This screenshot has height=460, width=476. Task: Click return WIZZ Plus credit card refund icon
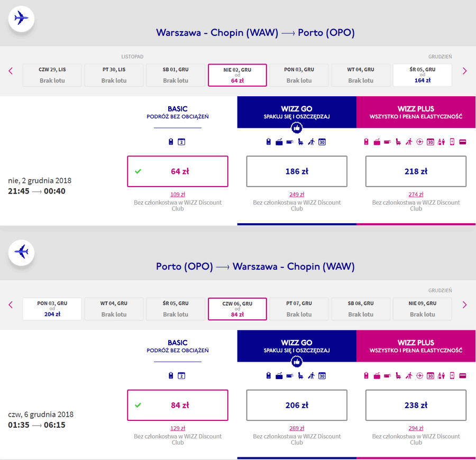(463, 375)
